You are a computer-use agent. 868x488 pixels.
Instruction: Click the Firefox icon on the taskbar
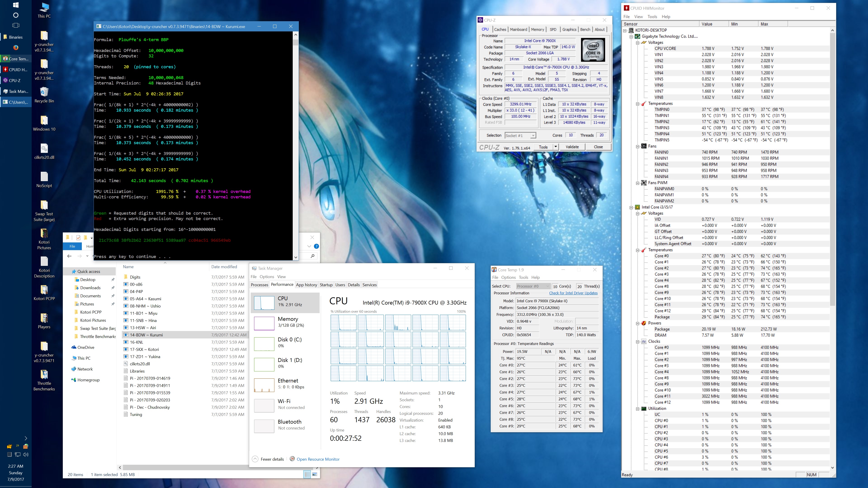[16, 47]
